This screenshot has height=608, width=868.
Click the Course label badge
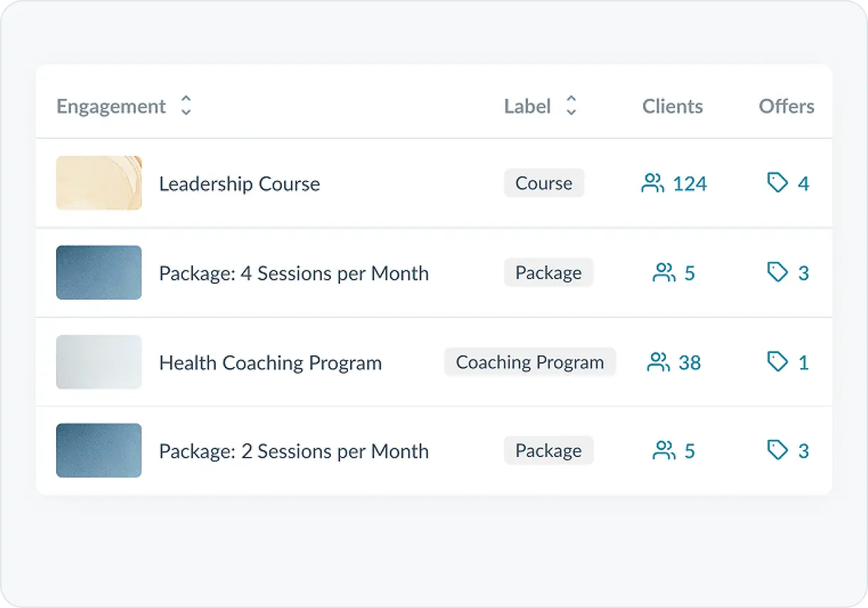tap(544, 183)
